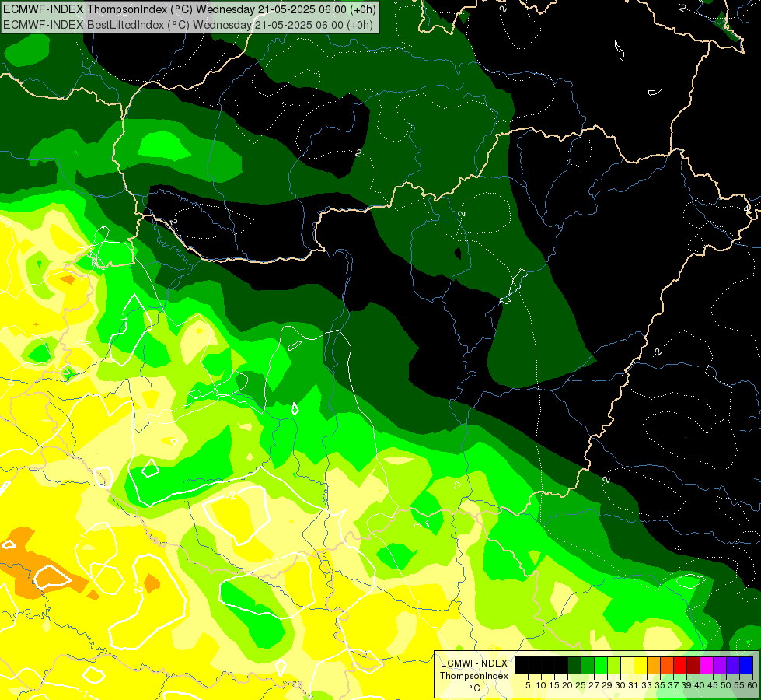The width and height of the screenshot is (761, 700).
Task: Click the legend tick value 10
Action: (x=541, y=685)
